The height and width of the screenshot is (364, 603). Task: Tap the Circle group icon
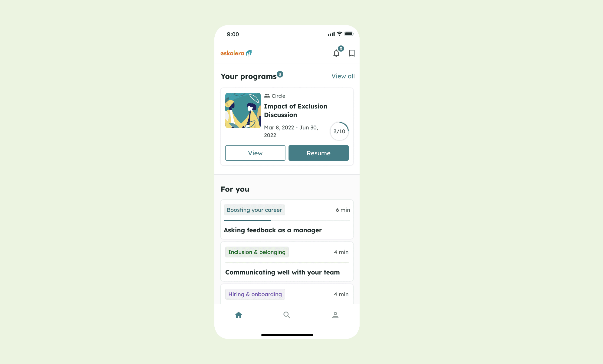tap(267, 95)
